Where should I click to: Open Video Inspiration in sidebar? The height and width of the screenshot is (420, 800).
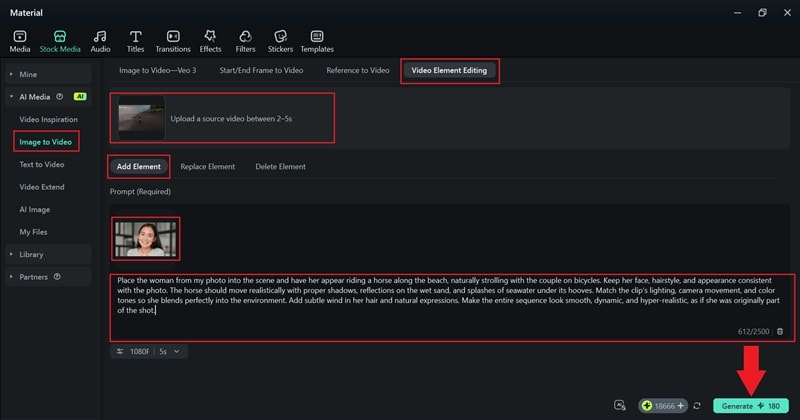click(x=48, y=119)
